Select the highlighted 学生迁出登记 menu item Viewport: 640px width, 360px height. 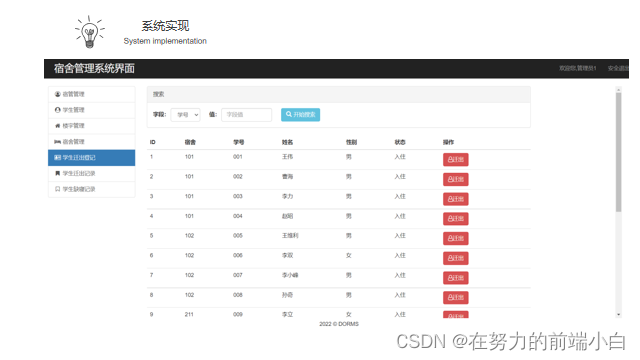click(91, 158)
